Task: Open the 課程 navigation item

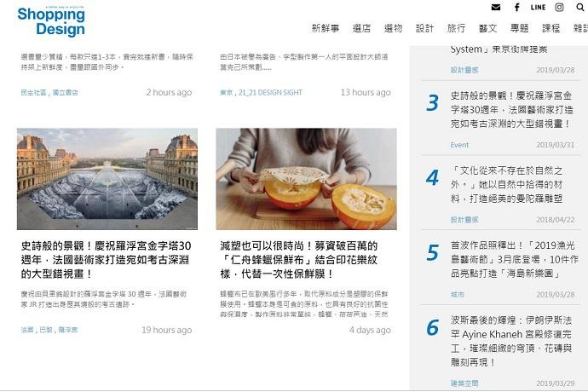Action: click(x=551, y=28)
